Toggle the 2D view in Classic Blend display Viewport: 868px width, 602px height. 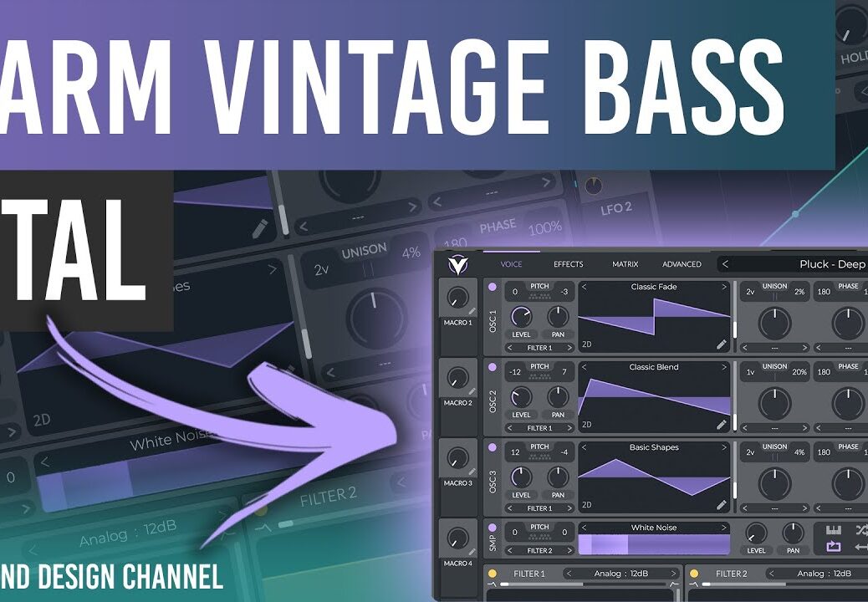tap(587, 425)
